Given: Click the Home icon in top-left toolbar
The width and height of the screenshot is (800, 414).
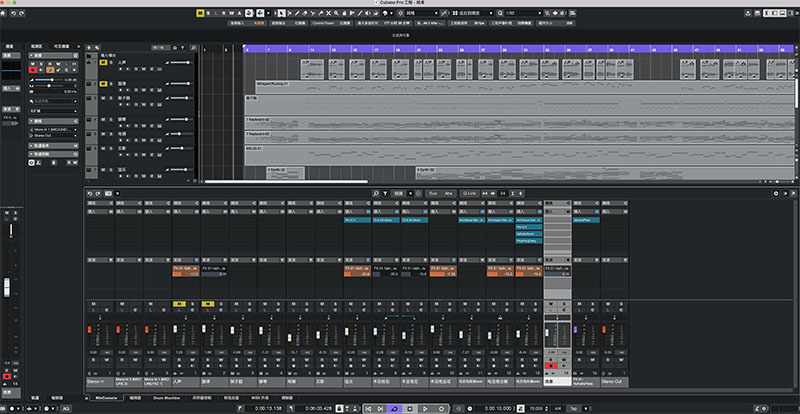Looking at the screenshot, I should (3, 13).
